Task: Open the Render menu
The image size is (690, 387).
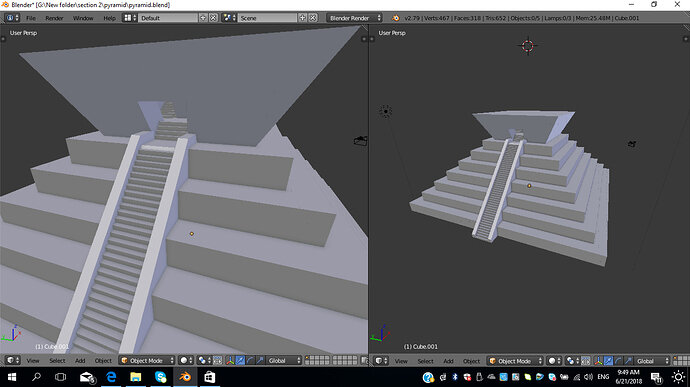Action: 54,18
